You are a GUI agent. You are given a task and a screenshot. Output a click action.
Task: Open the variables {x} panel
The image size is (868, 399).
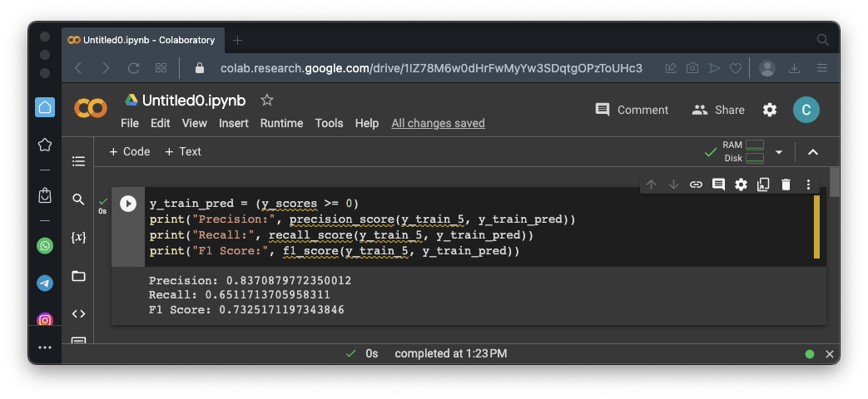coord(78,238)
